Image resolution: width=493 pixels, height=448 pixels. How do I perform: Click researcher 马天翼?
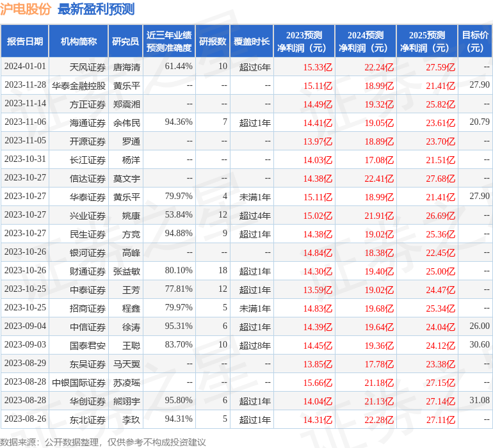127,364
